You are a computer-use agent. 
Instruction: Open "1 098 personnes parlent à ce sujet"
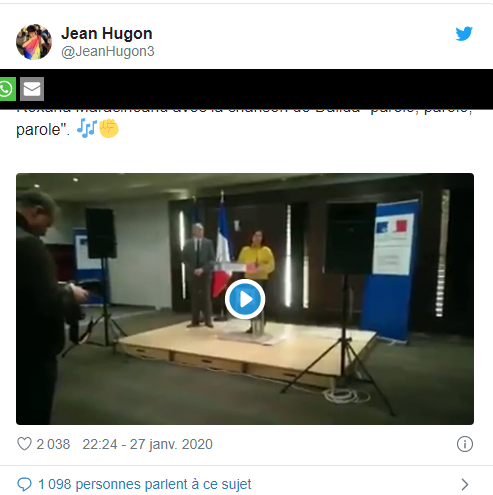click(x=145, y=484)
